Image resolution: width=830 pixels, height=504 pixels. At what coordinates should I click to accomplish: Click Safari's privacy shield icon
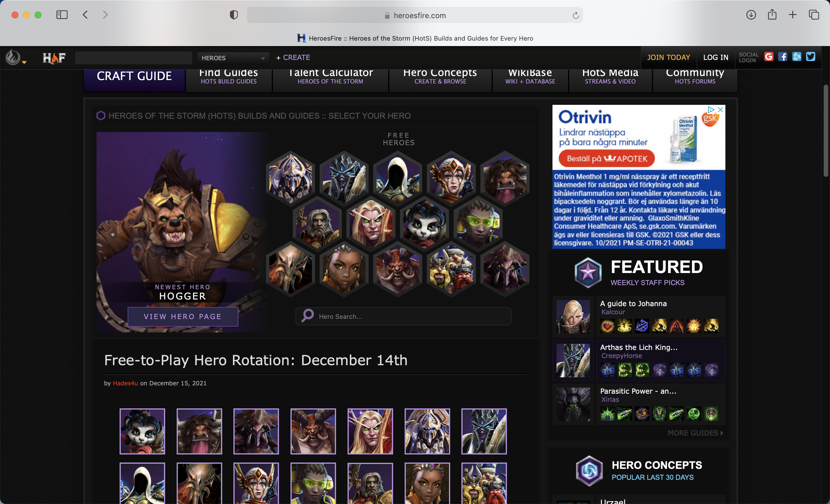tap(233, 15)
